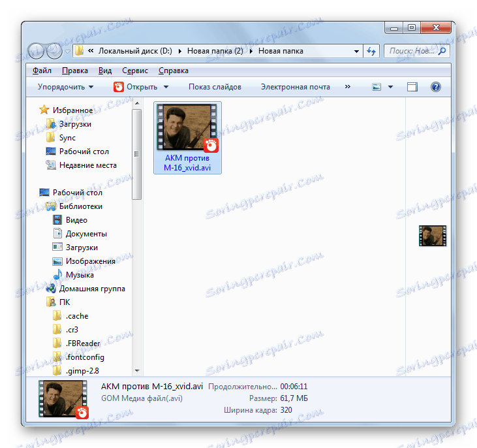Image resolution: width=477 pixels, height=448 pixels.
Task: Open the Правка menu
Action: [75, 71]
